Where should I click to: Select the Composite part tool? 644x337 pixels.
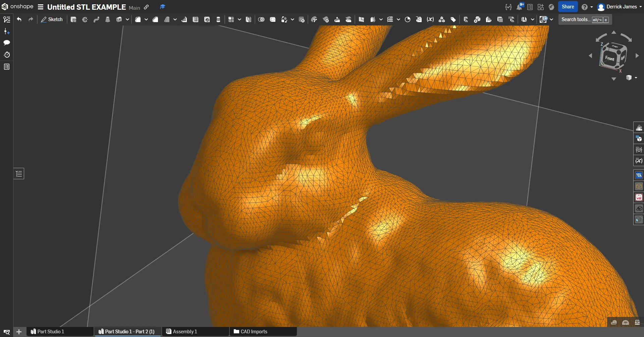442,19
